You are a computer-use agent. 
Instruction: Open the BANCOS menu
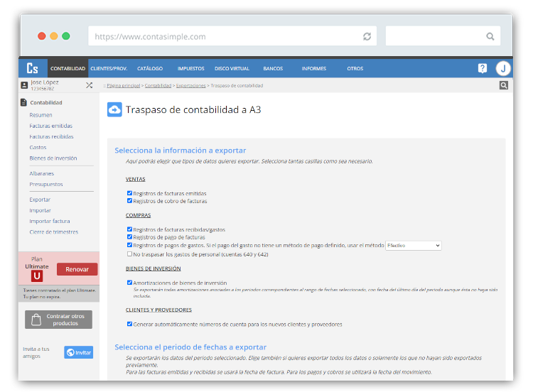(x=273, y=68)
